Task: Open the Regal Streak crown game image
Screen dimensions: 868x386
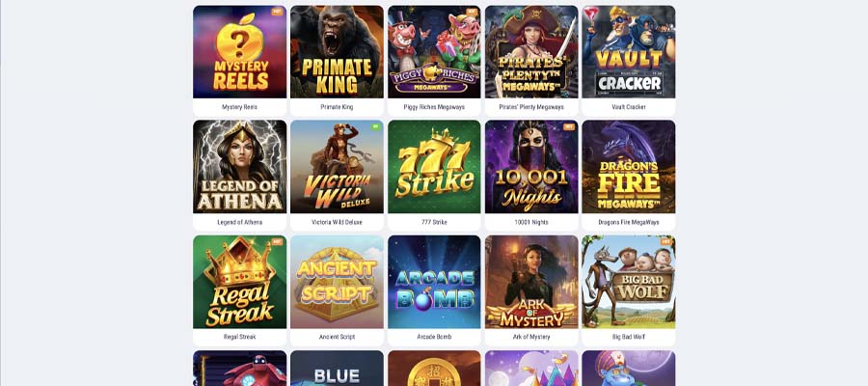Action: (x=240, y=282)
